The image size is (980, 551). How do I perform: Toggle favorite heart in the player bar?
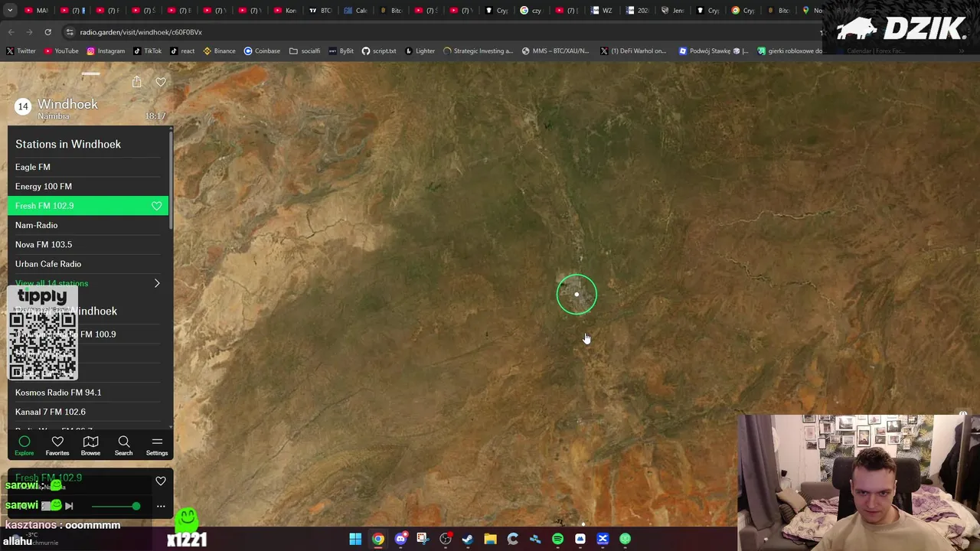point(161,481)
